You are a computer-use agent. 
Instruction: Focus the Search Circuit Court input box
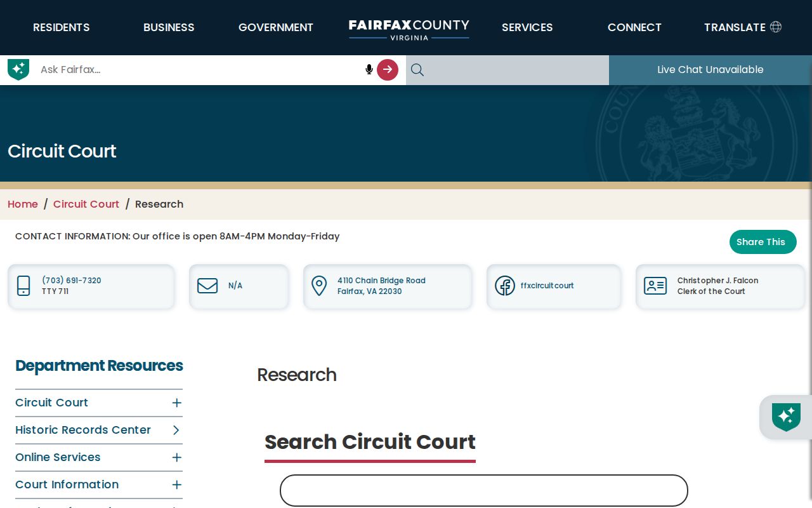484,491
